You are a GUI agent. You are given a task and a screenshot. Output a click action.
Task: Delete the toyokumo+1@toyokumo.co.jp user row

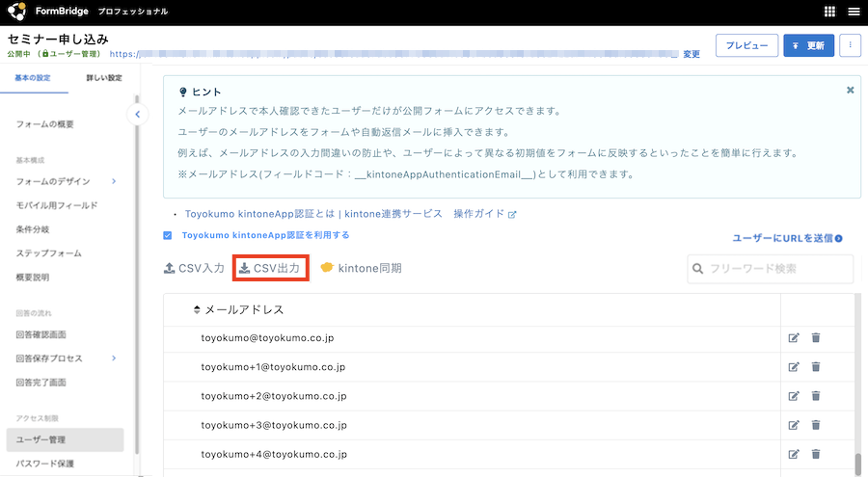pyautogui.click(x=816, y=367)
